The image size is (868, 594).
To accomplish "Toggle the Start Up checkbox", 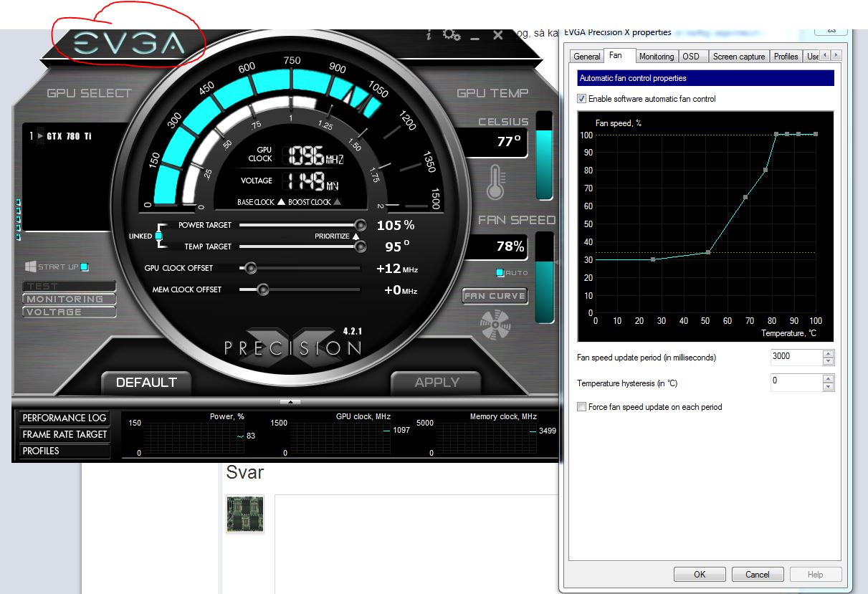I will pos(85,267).
